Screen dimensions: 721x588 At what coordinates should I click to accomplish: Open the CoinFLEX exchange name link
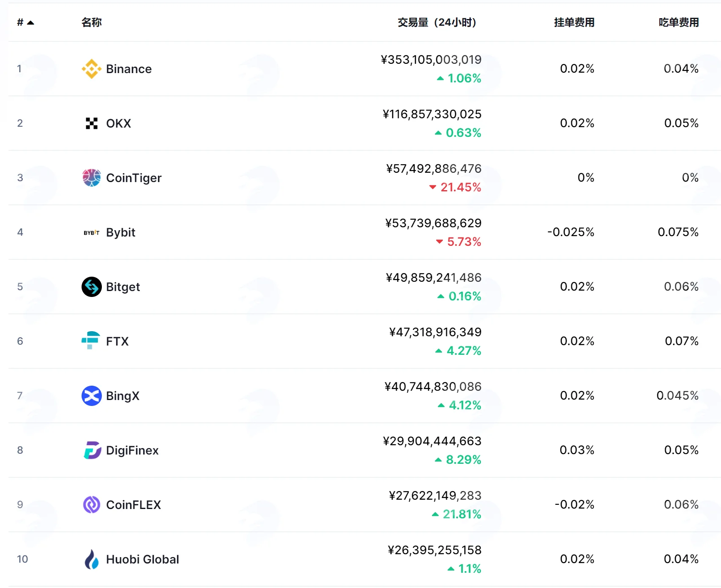134,505
